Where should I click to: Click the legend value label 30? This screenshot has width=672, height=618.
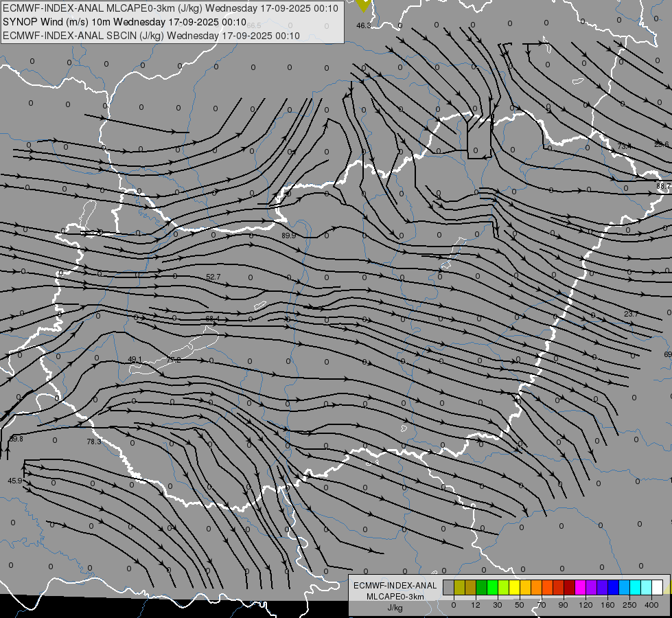click(x=498, y=605)
